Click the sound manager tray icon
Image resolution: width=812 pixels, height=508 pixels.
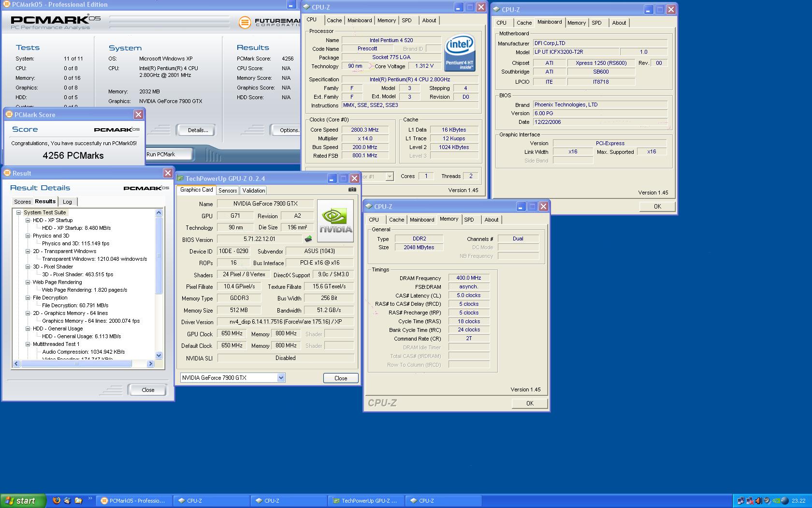767,501
